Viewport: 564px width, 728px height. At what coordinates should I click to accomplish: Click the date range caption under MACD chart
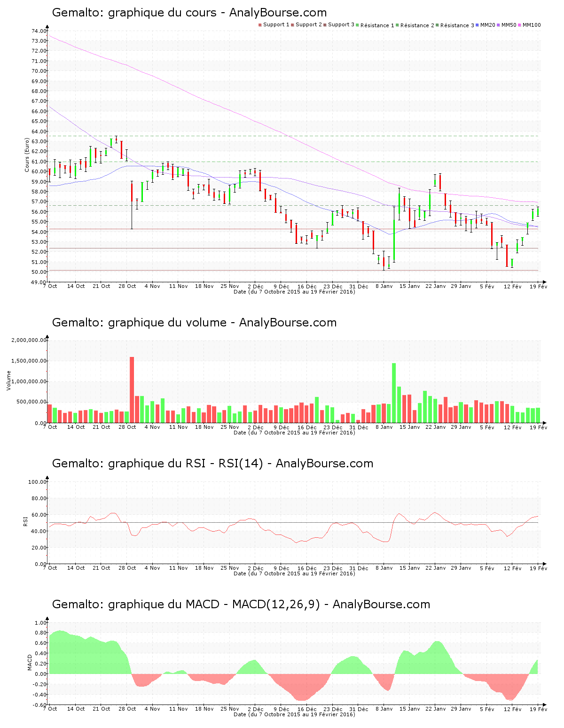[294, 714]
